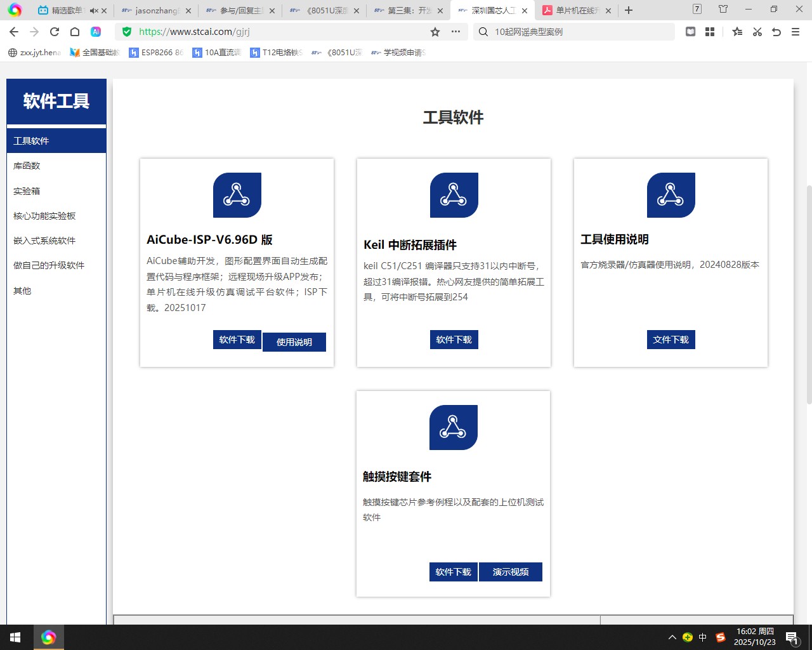Click the Sogou input icon in system tray
812x650 pixels.
pyautogui.click(x=720, y=637)
